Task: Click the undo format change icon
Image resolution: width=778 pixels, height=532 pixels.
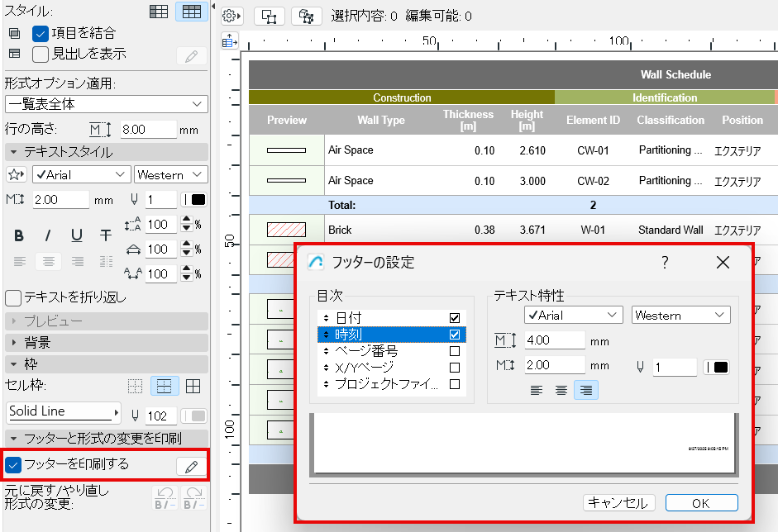Action: (x=165, y=498)
